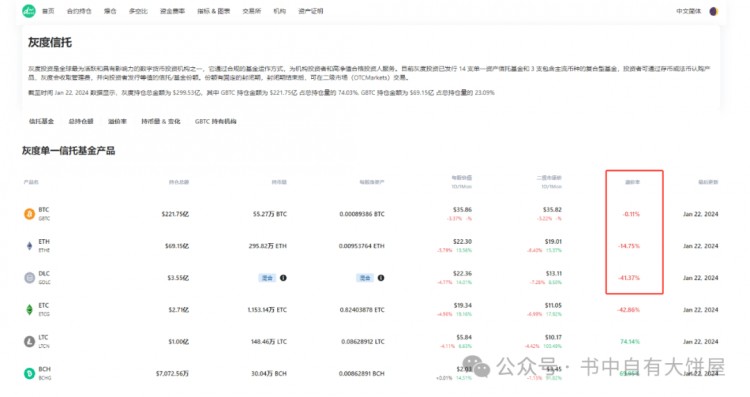Open the 交易所 nav menu item
This screenshot has height=397, width=750.
pos(252,11)
